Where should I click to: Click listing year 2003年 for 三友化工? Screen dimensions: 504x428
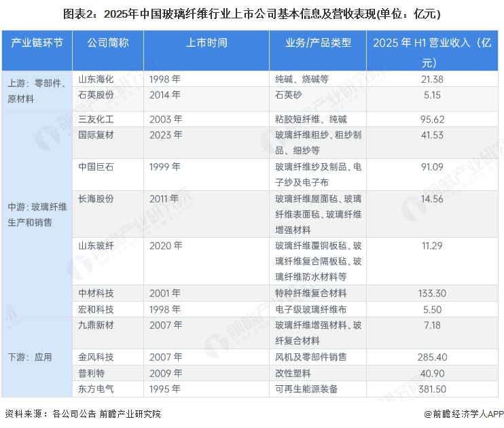166,120
